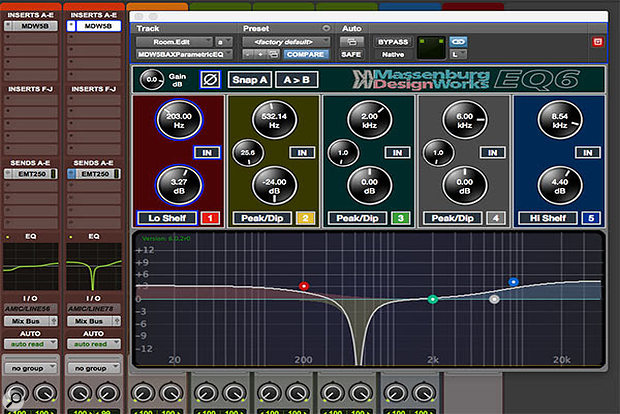
Task: Click the Peak/Dip label of band 2
Action: pyautogui.click(x=262, y=218)
